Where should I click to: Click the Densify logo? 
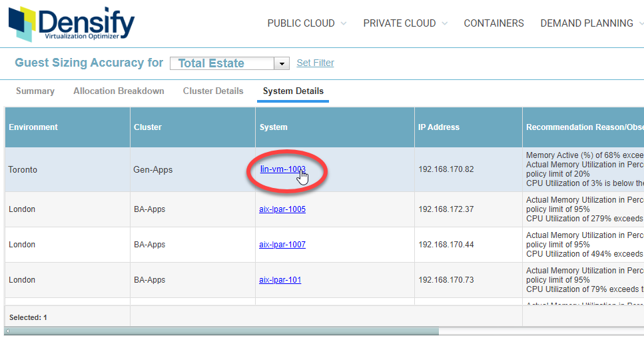click(x=71, y=24)
